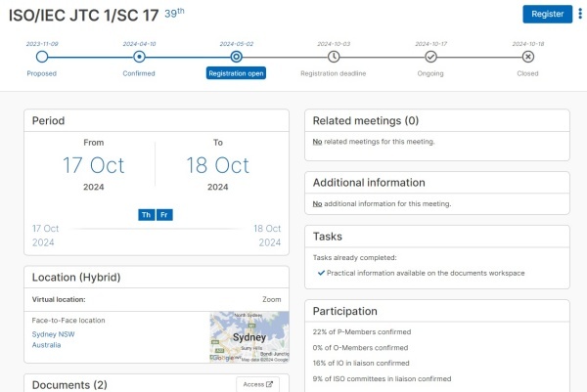Click the Registration open stage label
The height and width of the screenshot is (392, 587).
pos(236,73)
